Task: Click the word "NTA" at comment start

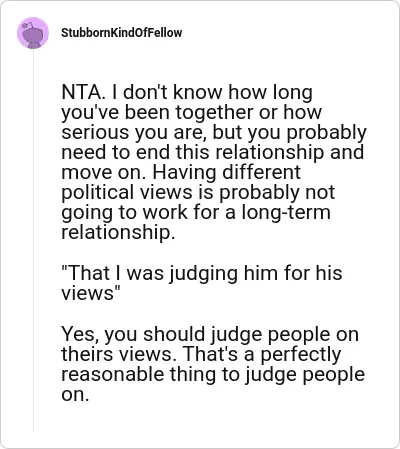Action: pyautogui.click(x=80, y=92)
